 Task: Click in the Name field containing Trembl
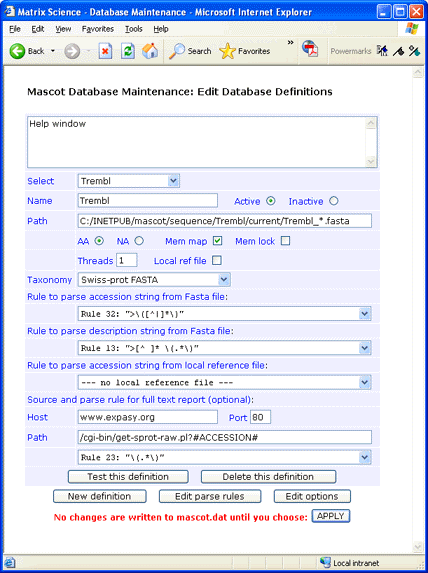(x=148, y=201)
